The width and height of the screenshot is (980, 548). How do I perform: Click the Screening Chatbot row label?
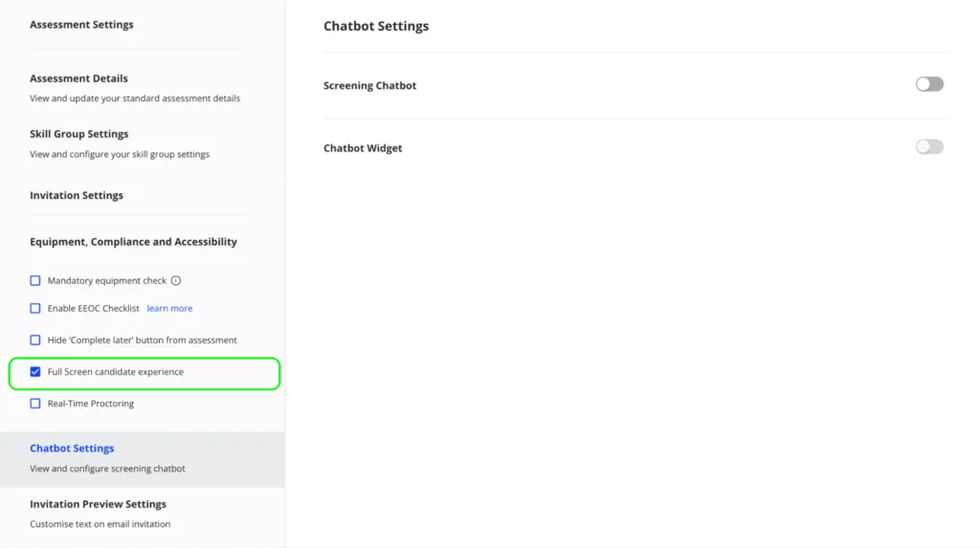[370, 86]
